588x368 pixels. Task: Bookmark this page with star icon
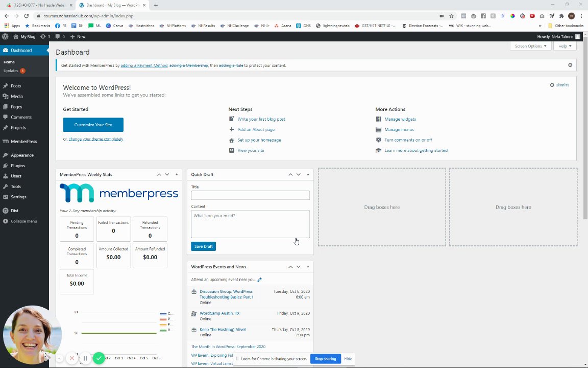pyautogui.click(x=452, y=16)
